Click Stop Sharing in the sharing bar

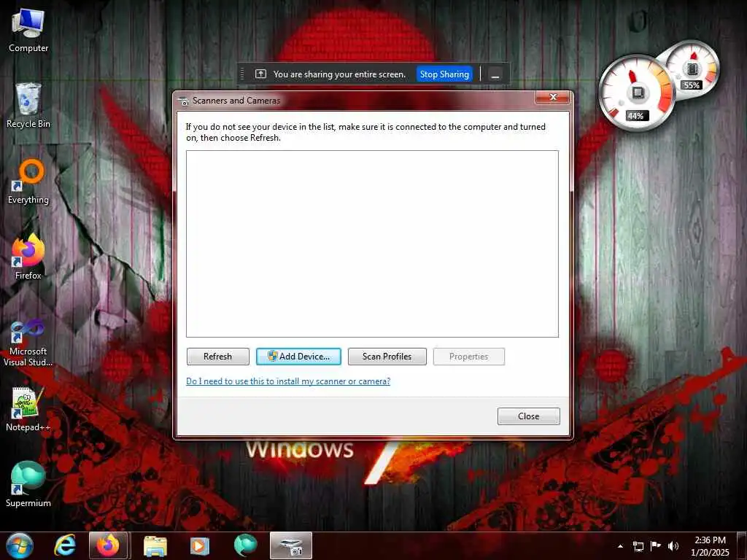(x=444, y=74)
